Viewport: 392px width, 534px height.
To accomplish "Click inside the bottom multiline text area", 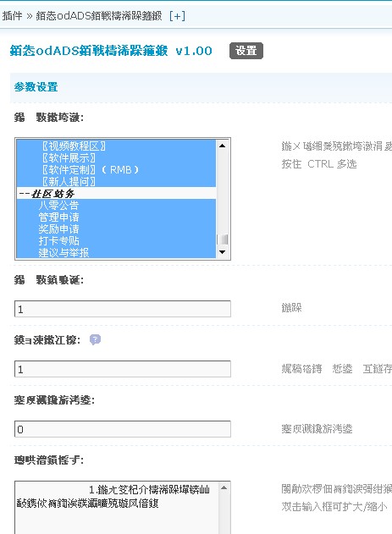I will point(117,508).
